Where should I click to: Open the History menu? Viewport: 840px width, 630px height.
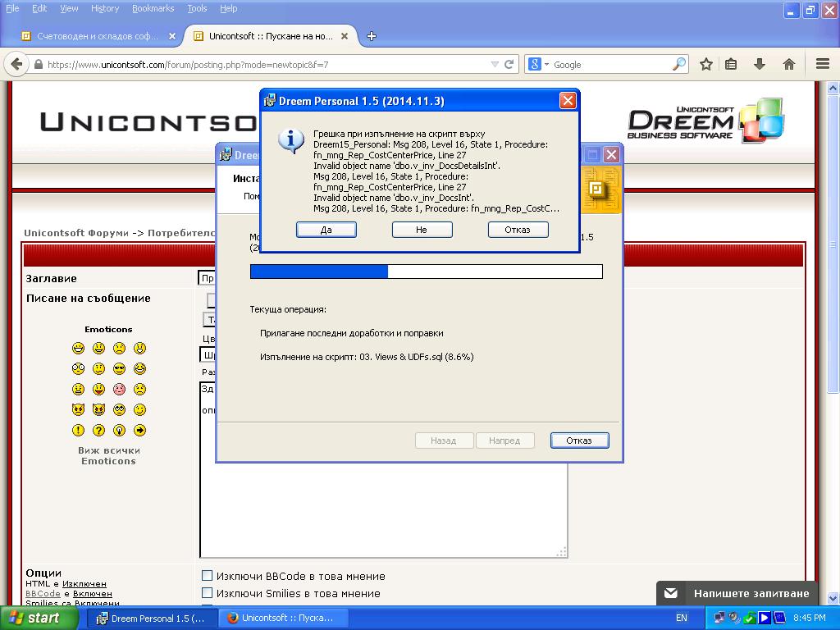pos(104,8)
